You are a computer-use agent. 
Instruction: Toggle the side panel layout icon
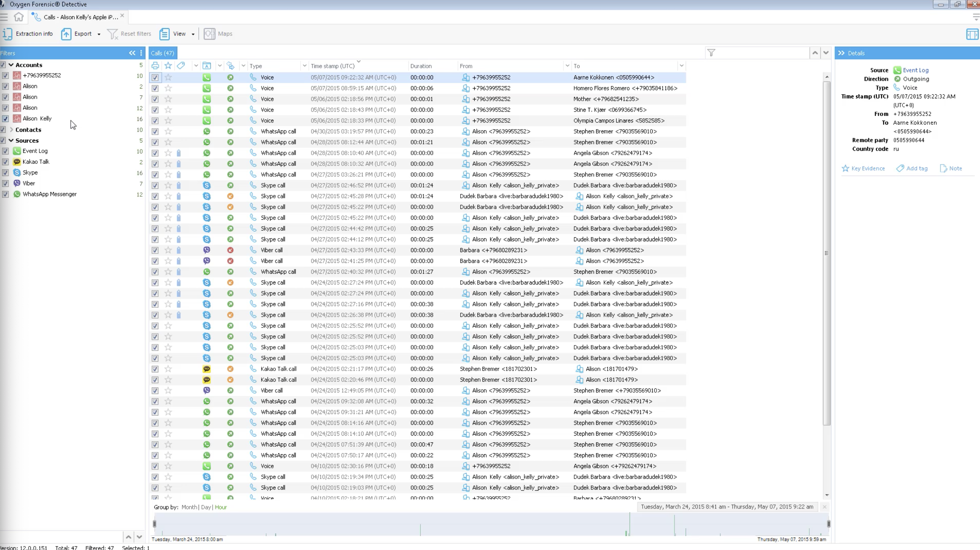point(972,34)
